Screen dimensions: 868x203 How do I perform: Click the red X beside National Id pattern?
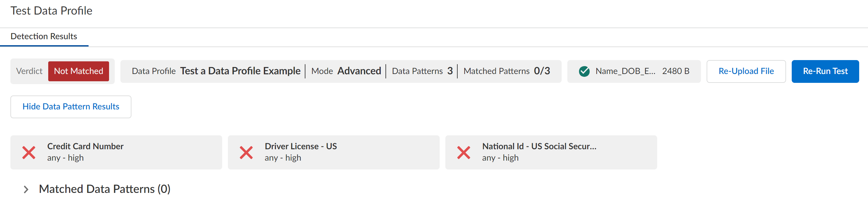pos(464,152)
